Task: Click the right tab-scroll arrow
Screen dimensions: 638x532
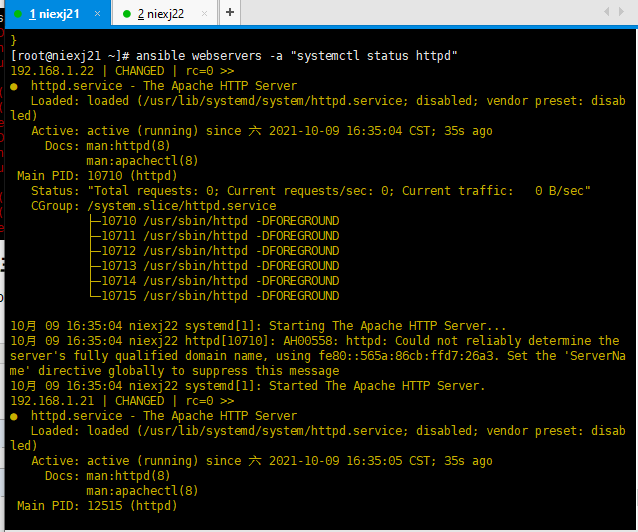Action: point(621,11)
